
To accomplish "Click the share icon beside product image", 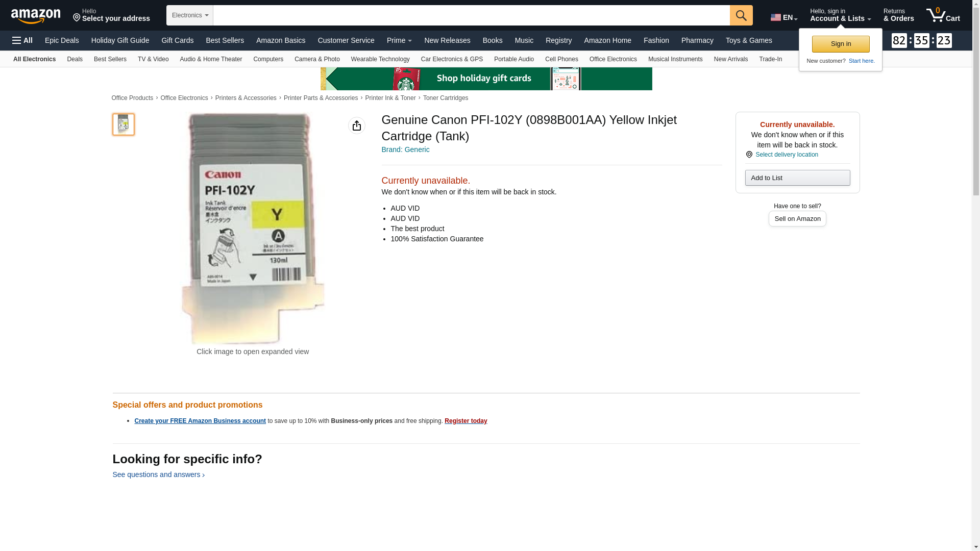I will point(357,126).
